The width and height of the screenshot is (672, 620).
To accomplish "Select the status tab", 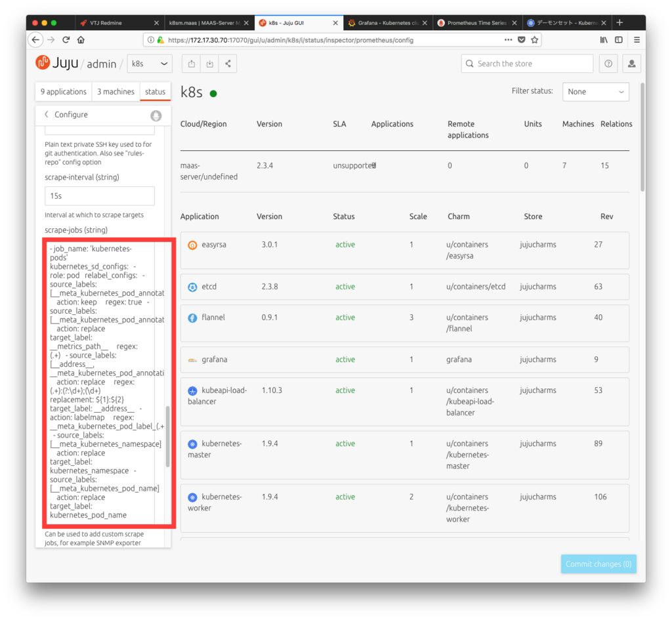I will pos(155,92).
